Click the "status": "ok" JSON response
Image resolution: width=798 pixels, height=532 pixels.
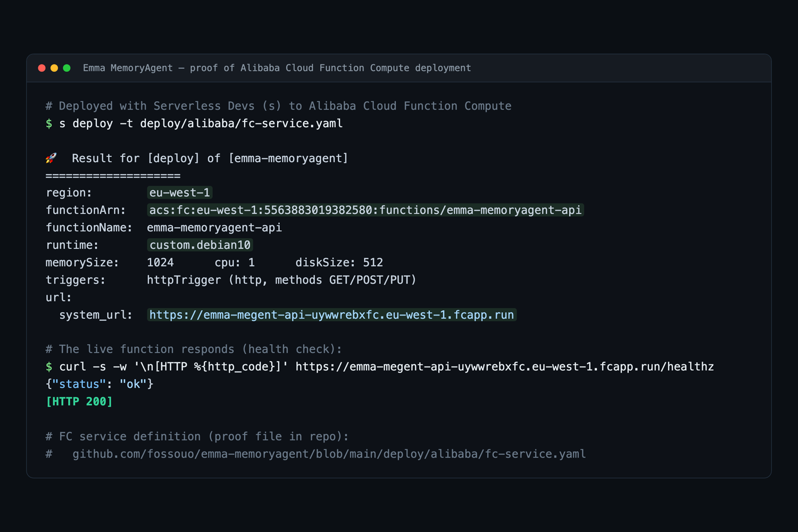tap(99, 384)
